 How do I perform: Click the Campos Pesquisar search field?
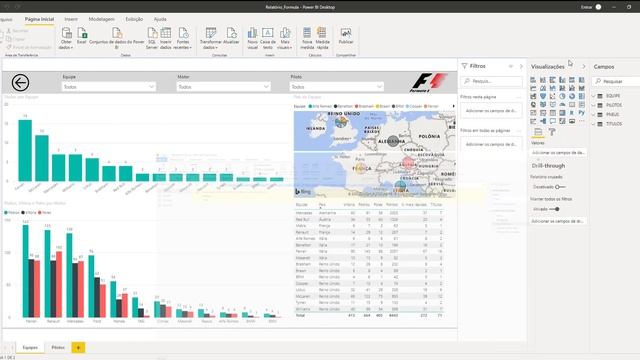pyautogui.click(x=617, y=82)
